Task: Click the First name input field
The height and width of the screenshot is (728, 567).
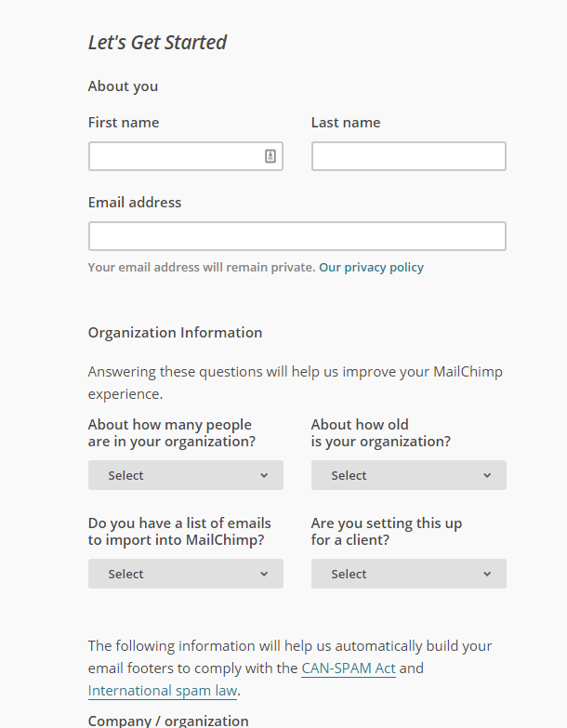Action: [186, 156]
